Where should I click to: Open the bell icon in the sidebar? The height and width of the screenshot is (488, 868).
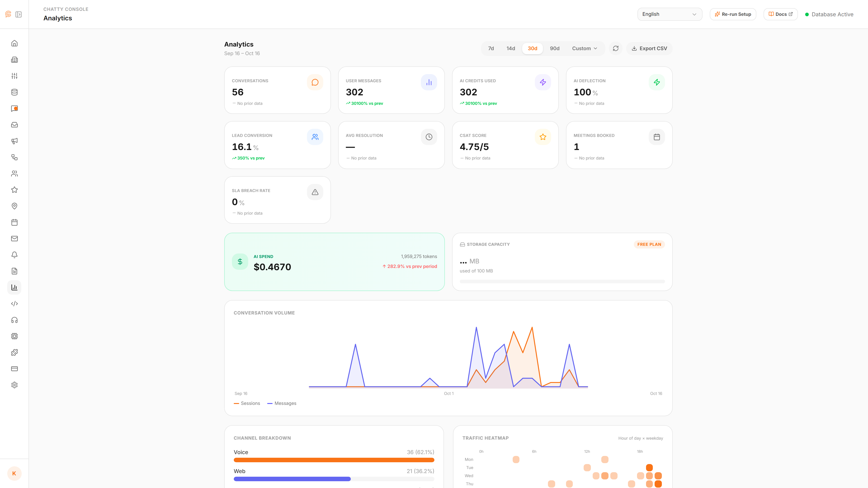point(14,255)
